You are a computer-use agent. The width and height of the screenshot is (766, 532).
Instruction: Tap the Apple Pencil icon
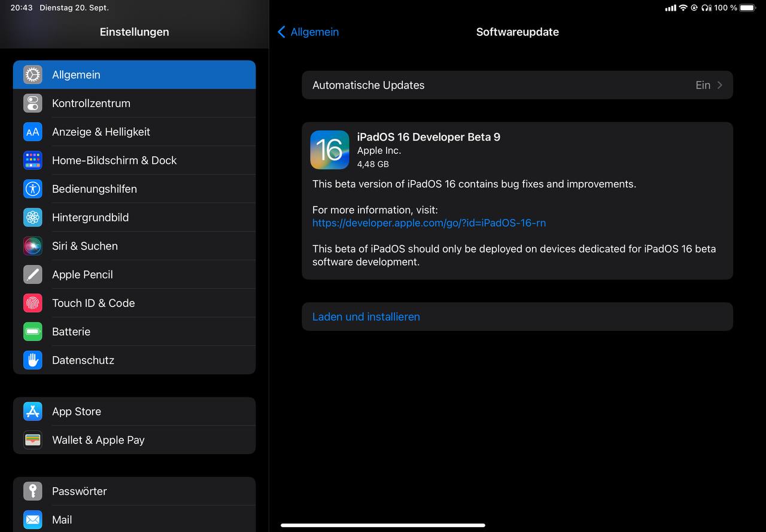(x=33, y=275)
